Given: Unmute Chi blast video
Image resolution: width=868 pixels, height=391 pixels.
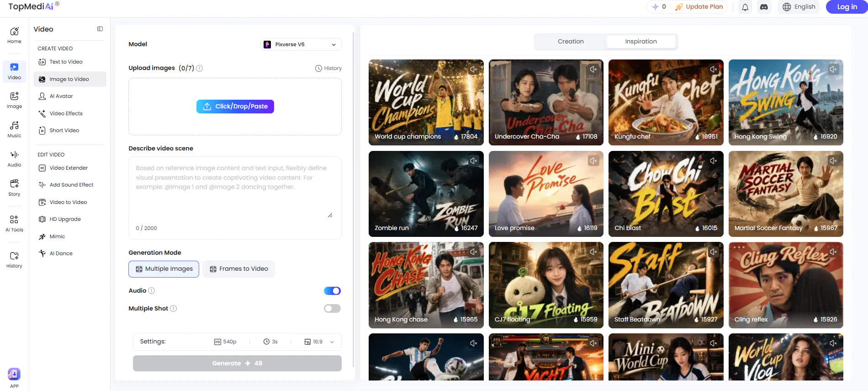Looking at the screenshot, I should tap(713, 161).
